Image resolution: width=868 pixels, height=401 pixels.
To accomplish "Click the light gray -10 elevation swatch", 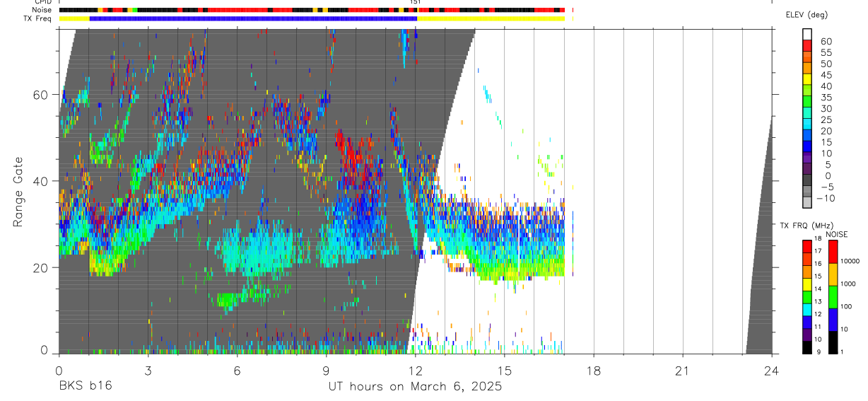I will coord(807,202).
